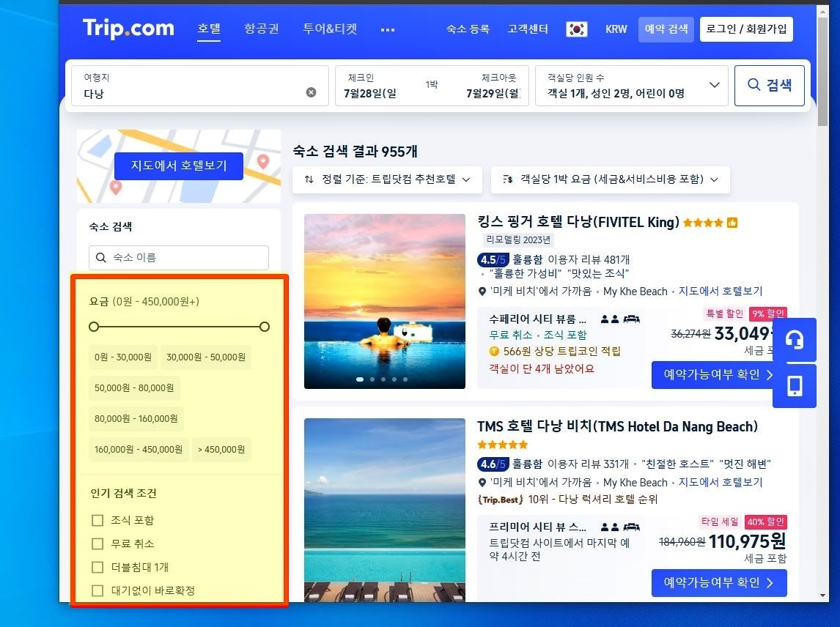Click the TMS Hotel Da Nang Beach photo
This screenshot has width=840, height=627.
(x=385, y=510)
